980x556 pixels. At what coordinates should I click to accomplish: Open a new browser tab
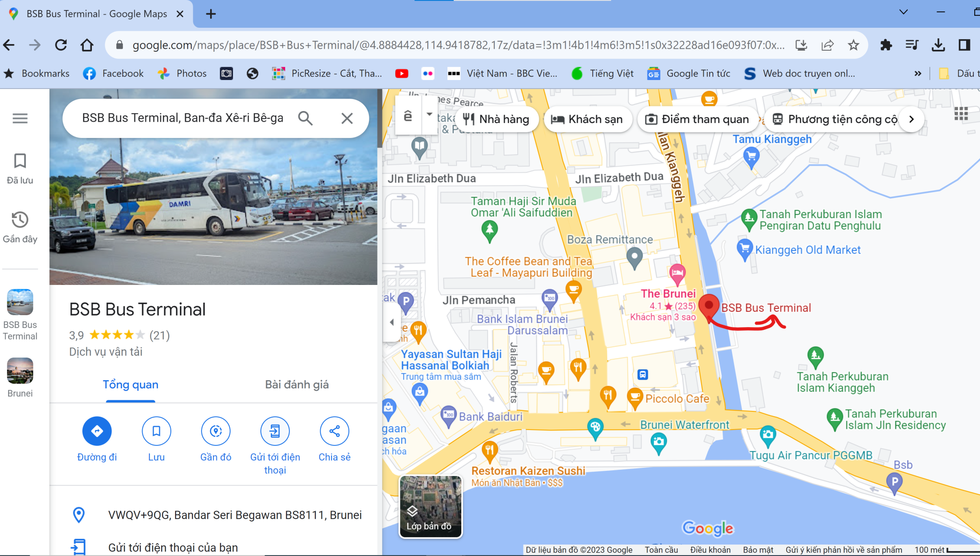[x=211, y=14]
